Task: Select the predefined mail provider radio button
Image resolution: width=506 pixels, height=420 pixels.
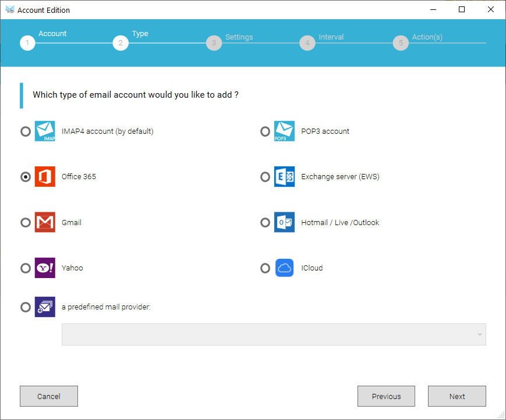Action: tap(26, 307)
